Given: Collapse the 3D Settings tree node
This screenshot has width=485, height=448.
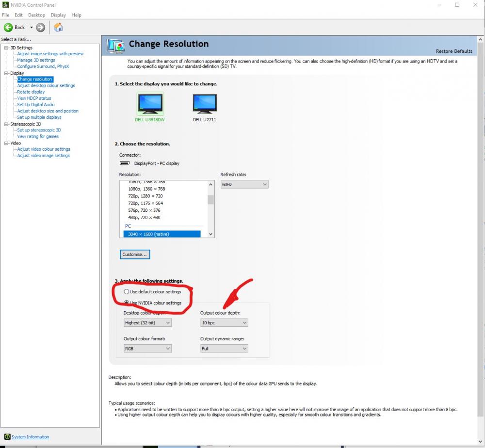Looking at the screenshot, I should (6, 48).
